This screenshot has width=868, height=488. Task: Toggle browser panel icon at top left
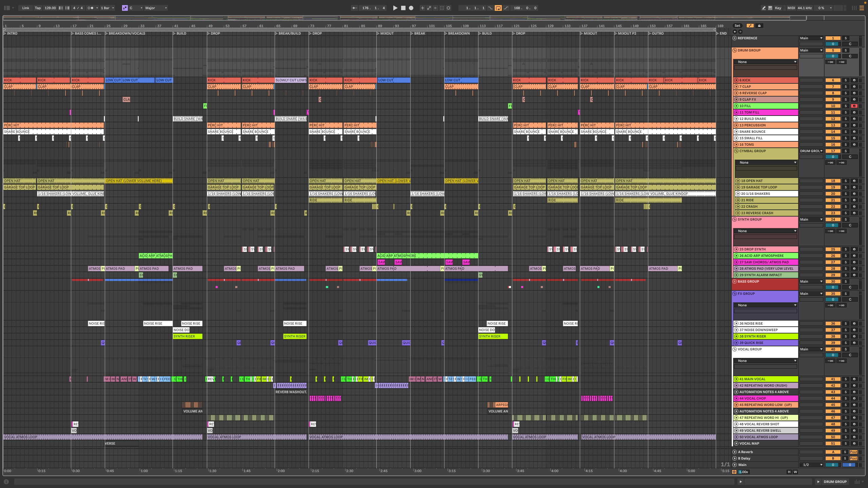pyautogui.click(x=7, y=8)
